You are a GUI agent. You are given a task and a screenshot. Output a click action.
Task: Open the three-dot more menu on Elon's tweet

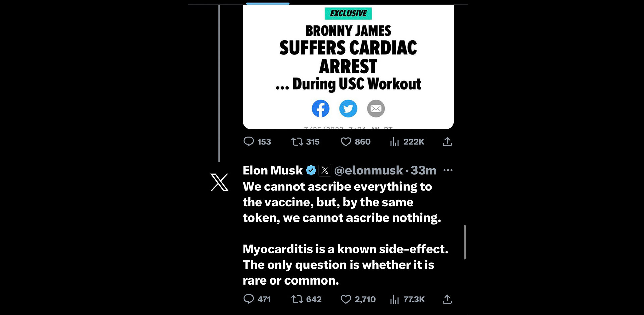448,170
